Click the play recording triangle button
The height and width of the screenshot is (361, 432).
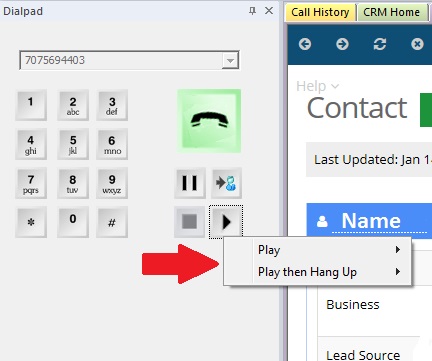click(226, 222)
